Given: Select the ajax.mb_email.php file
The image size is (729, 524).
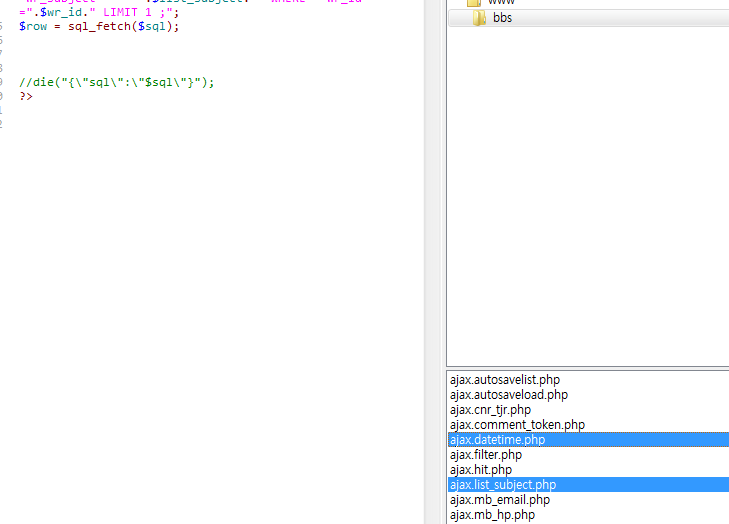Looking at the screenshot, I should coord(499,500).
